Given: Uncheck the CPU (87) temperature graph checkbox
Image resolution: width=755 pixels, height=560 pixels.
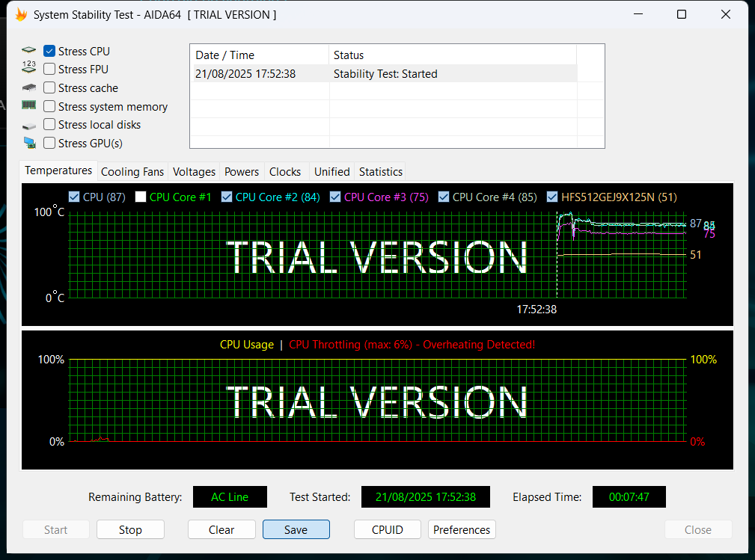Looking at the screenshot, I should (x=74, y=197).
